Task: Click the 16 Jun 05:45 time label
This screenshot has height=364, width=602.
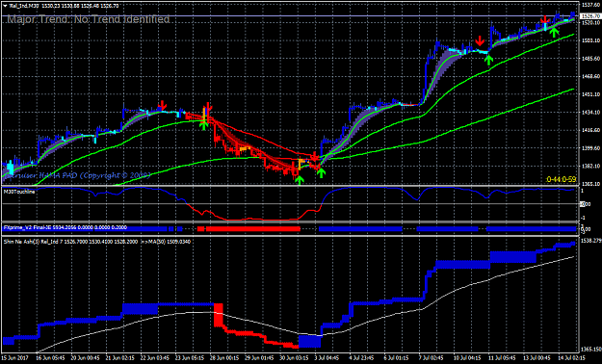Action: (x=51, y=357)
